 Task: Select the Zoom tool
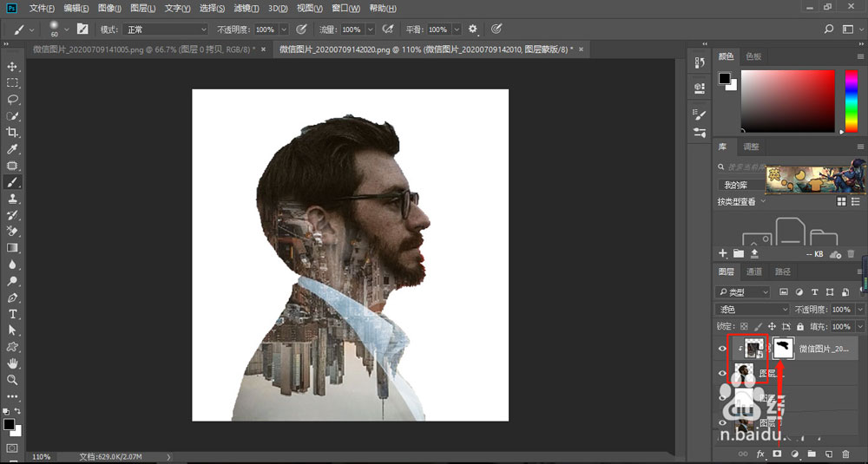tap(12, 380)
